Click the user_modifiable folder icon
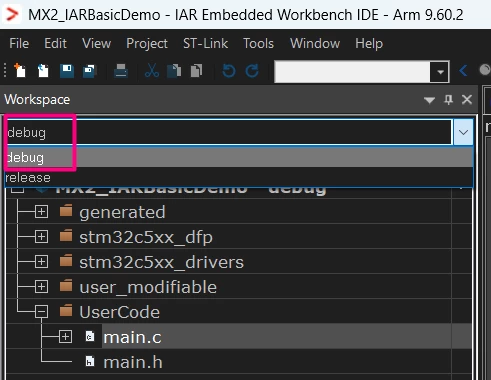Screen dimensions: 491x380 pos(66,286)
